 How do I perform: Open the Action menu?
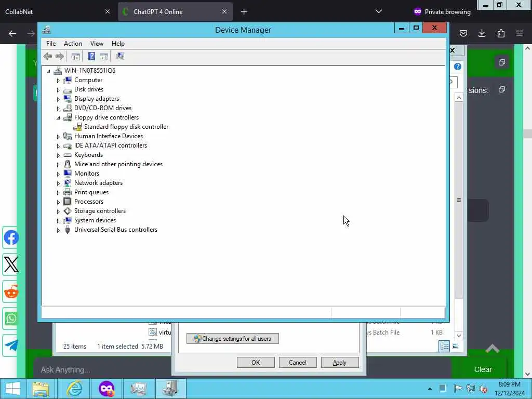click(73, 44)
